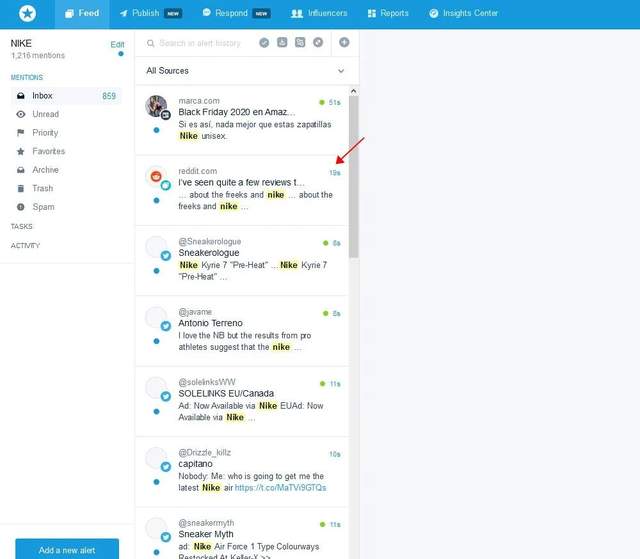Click Twitter badge on capitano mention

pos(166,467)
